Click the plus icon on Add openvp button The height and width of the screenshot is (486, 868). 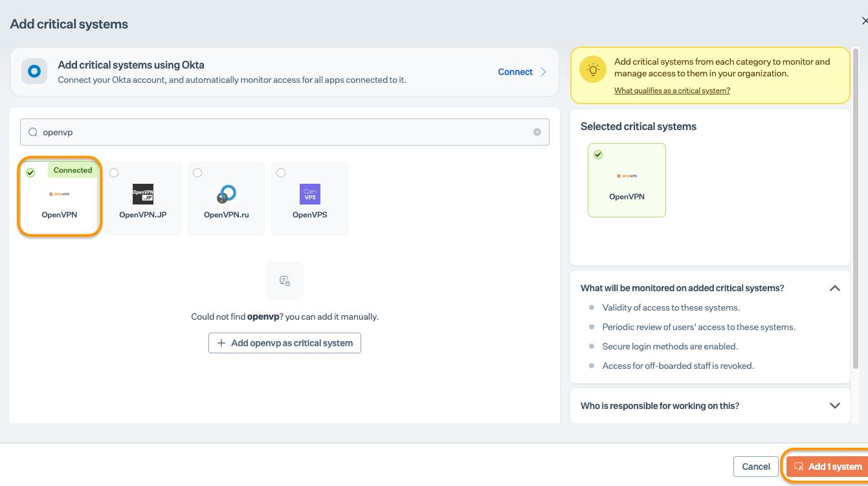(221, 343)
